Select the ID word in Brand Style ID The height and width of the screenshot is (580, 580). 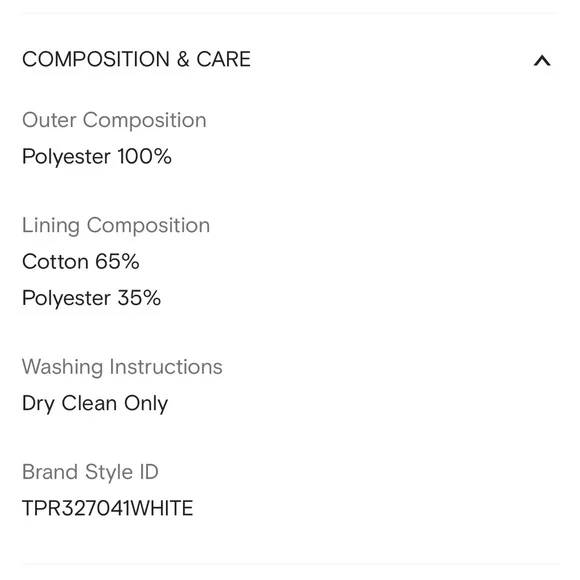pos(149,472)
